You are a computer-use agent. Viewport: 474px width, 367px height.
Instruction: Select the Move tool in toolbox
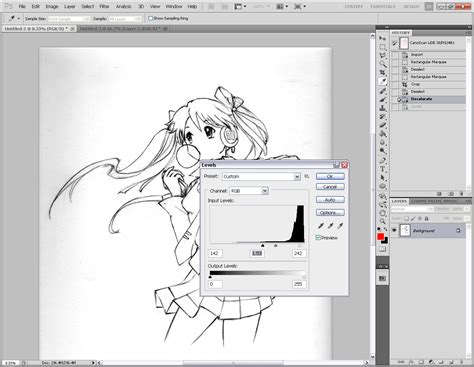click(x=383, y=38)
